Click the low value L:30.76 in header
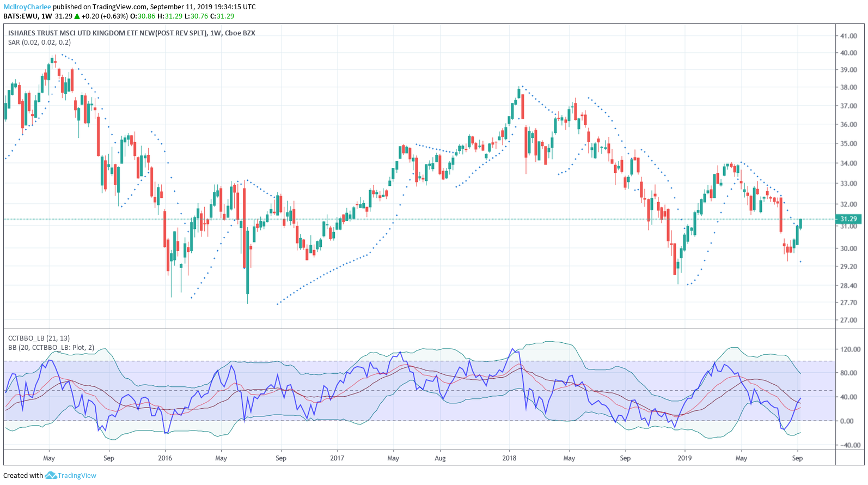Image resolution: width=868 pixels, height=485 pixels. (x=196, y=16)
